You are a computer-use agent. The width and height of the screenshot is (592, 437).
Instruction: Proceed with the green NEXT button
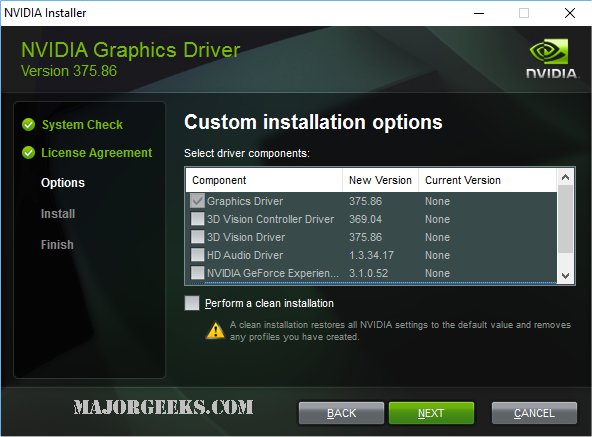pos(431,413)
